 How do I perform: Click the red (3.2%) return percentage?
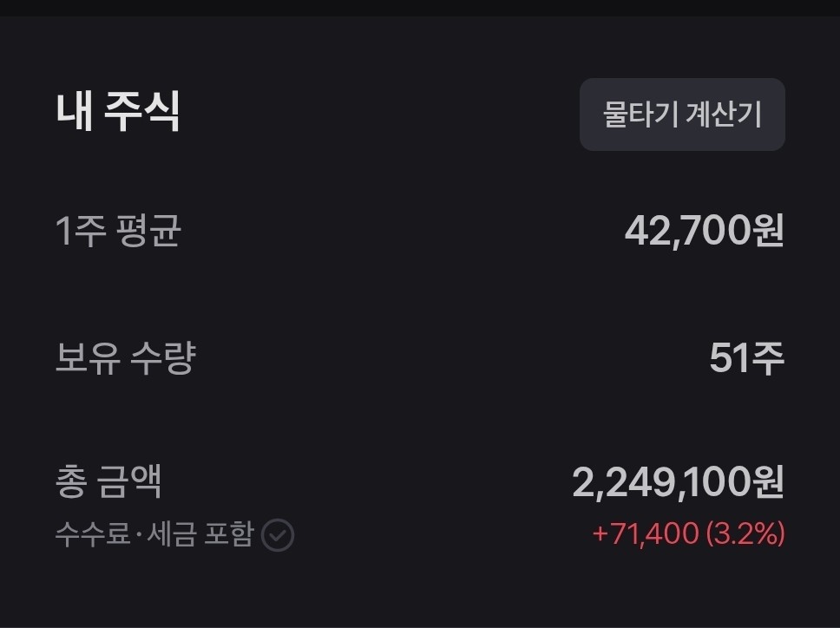(x=745, y=533)
